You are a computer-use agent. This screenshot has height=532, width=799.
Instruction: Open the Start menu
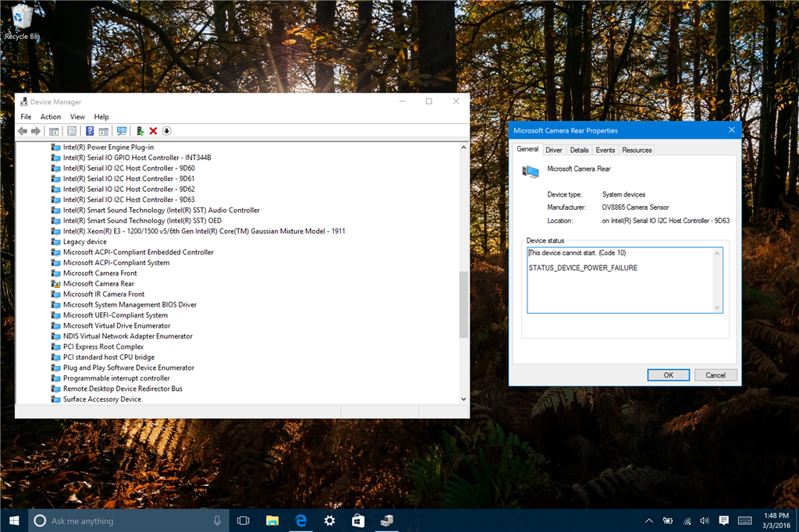(14, 520)
